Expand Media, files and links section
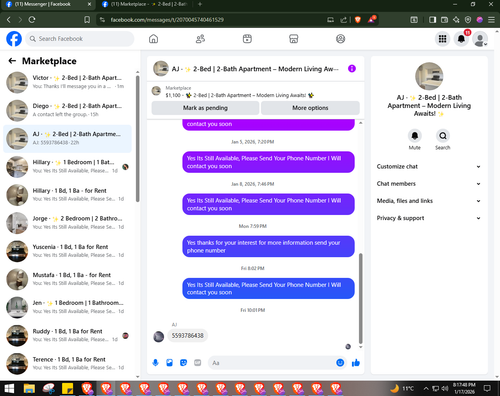The image size is (500, 396). click(429, 201)
